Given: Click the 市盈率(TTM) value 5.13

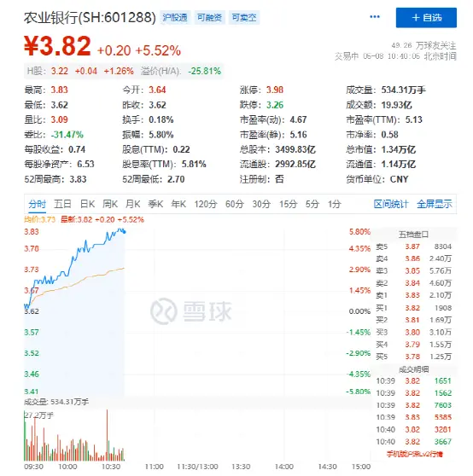Looking at the screenshot, I should click(x=414, y=119).
